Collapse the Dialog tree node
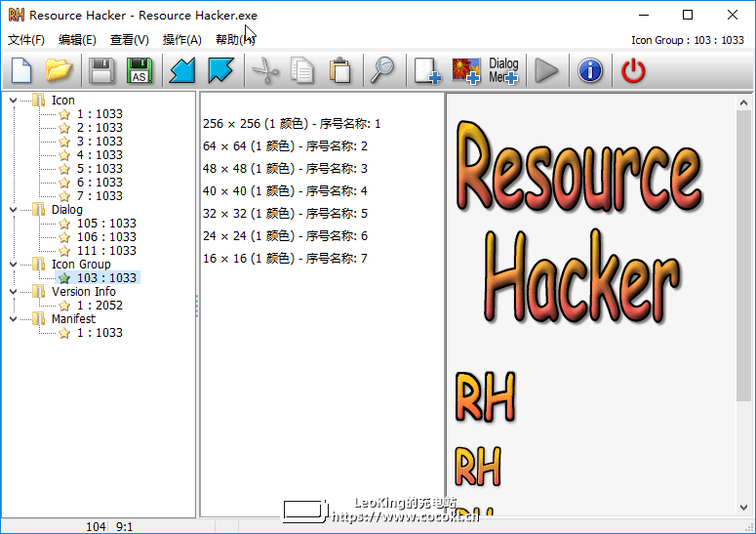 click(13, 209)
